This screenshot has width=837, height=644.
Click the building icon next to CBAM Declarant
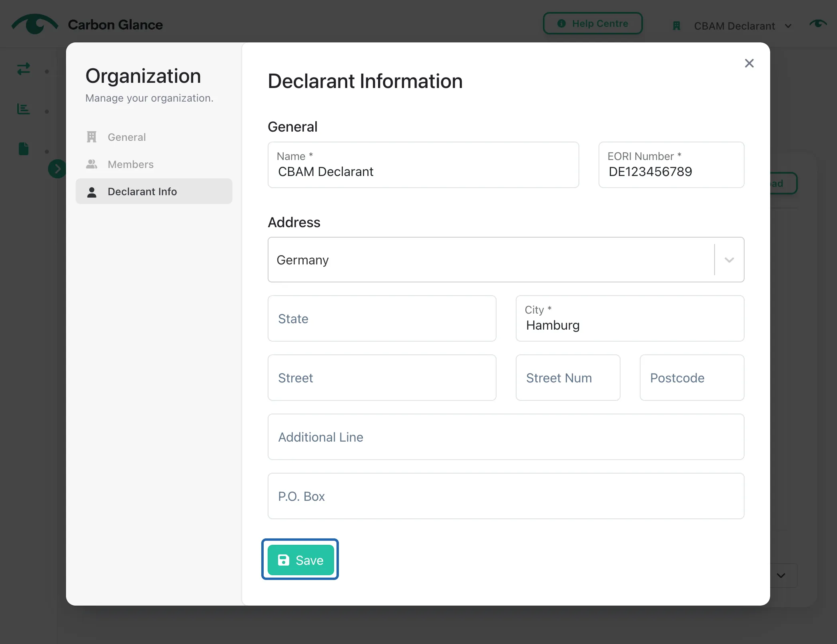[676, 26]
